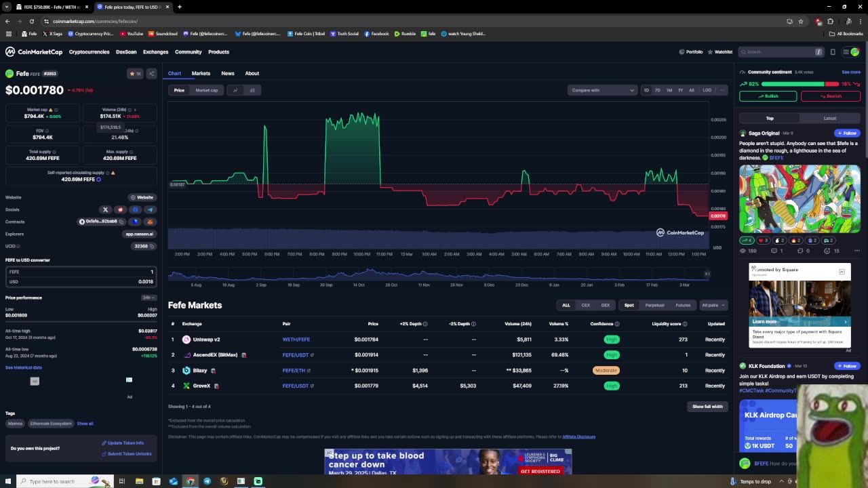This screenshot has height=488, width=868.
Task: Open Chrome in the Windows taskbar
Action: pyautogui.click(x=190, y=481)
